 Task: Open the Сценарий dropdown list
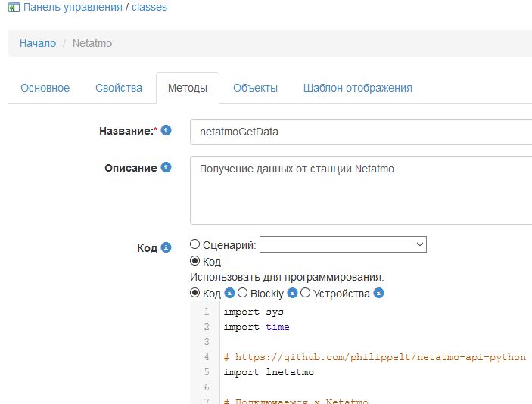click(x=343, y=244)
